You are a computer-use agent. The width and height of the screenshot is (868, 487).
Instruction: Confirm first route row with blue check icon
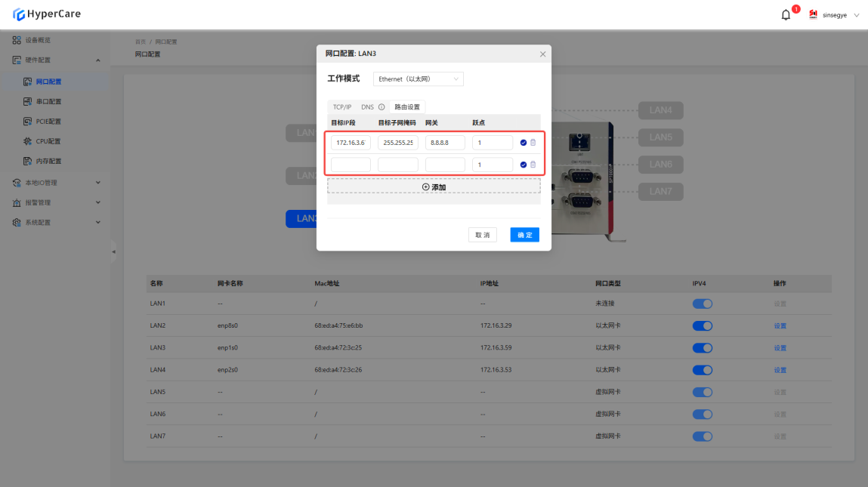(x=524, y=142)
